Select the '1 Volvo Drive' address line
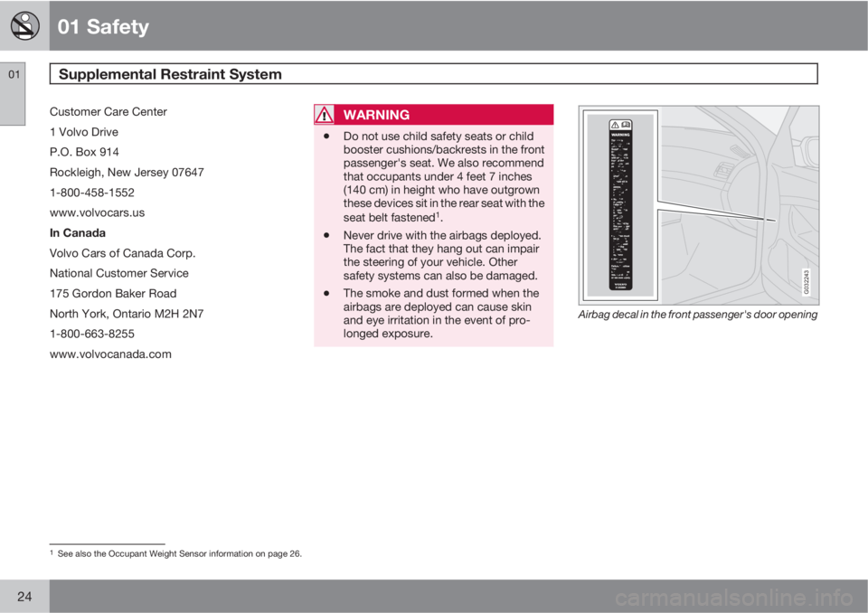This screenshot has width=868, height=613. [83, 132]
